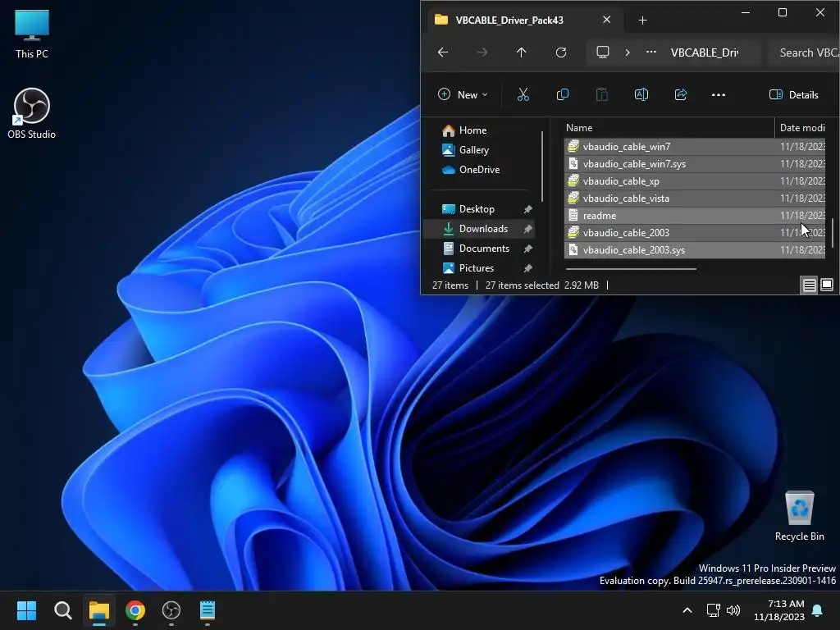Screen dimensions: 840x630
Task: Select the readme file
Action: tap(694, 216)
